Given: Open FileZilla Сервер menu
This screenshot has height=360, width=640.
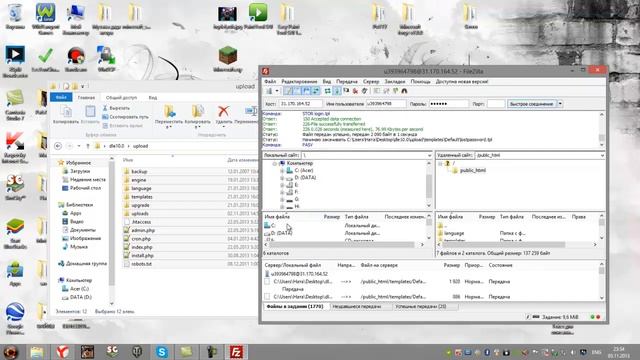Looking at the screenshot, I should point(371,82).
